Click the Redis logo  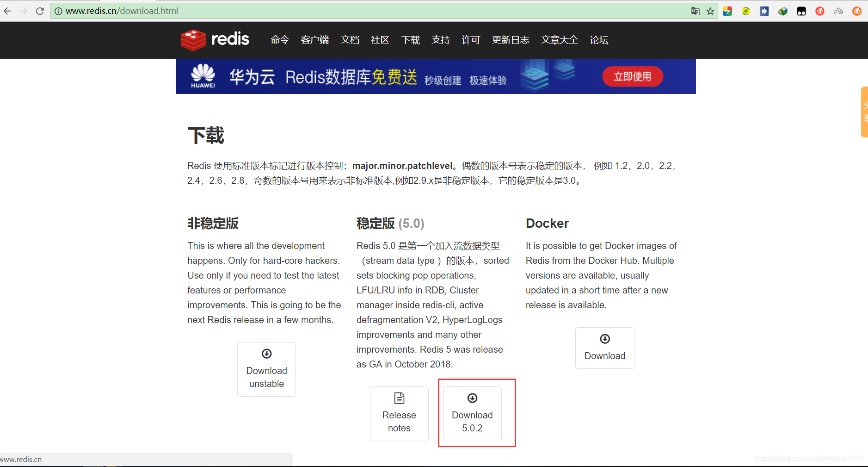[215, 40]
